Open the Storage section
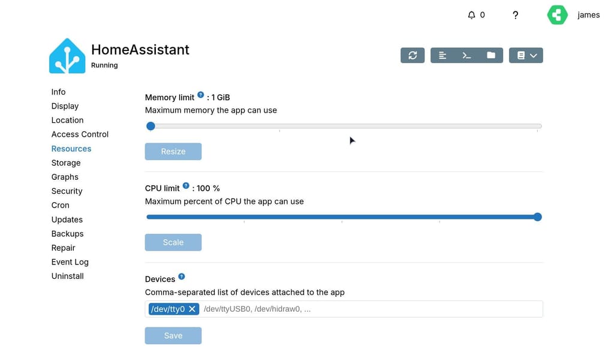 pyautogui.click(x=66, y=163)
